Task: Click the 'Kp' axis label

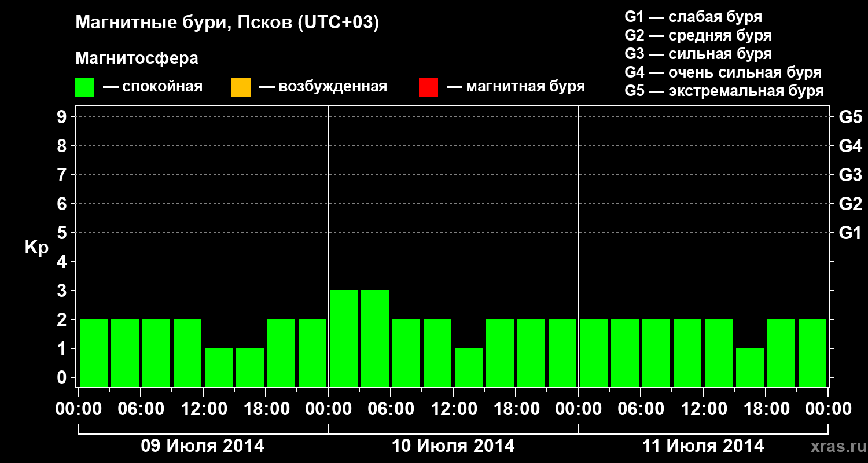Action: pyautogui.click(x=36, y=248)
